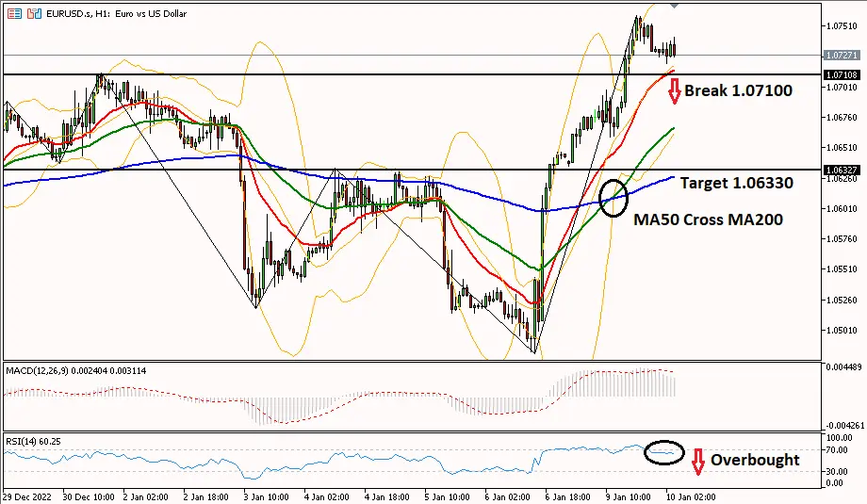Click the 1.05510 price axis value

[x=841, y=269]
